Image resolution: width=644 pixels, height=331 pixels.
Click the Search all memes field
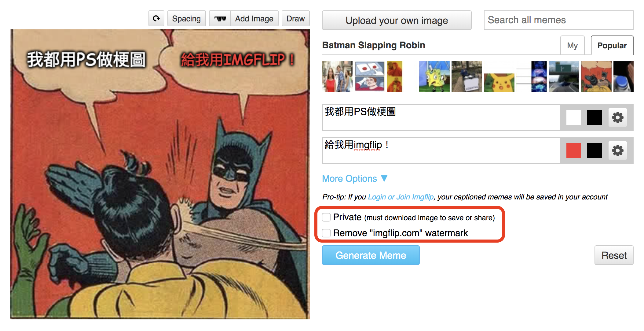coord(558,20)
